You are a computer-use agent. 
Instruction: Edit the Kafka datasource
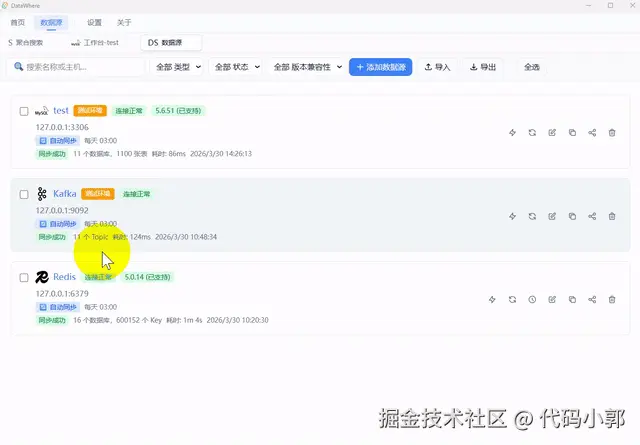point(552,216)
